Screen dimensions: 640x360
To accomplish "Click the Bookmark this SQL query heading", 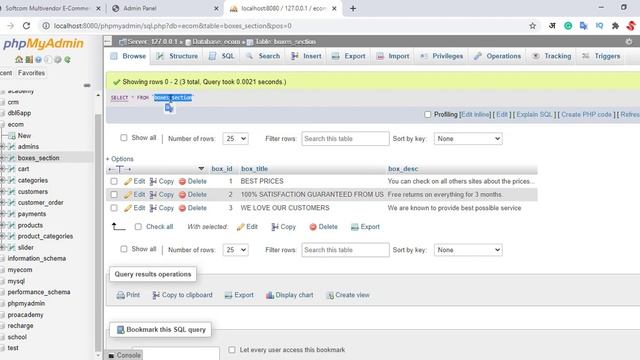I will pyautogui.click(x=161, y=330).
